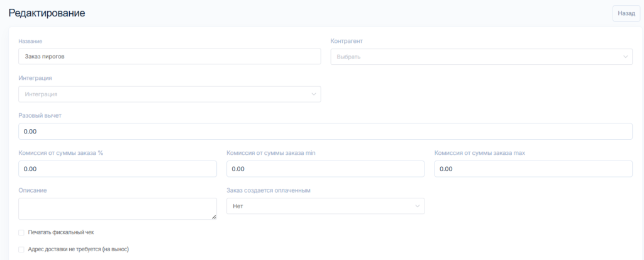Grab the Описание textarea resize handle

click(x=214, y=217)
